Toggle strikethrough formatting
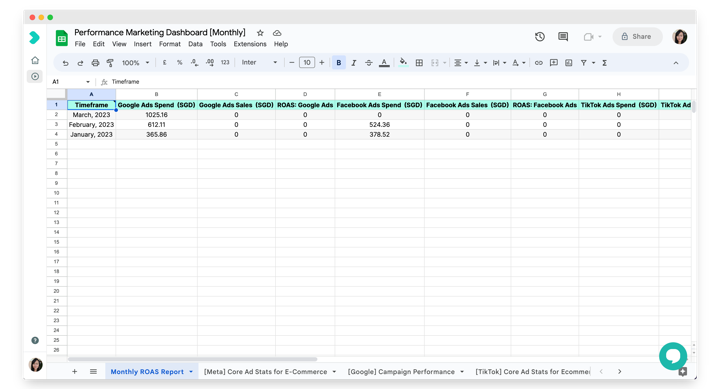The image size is (720, 389). [x=369, y=63]
